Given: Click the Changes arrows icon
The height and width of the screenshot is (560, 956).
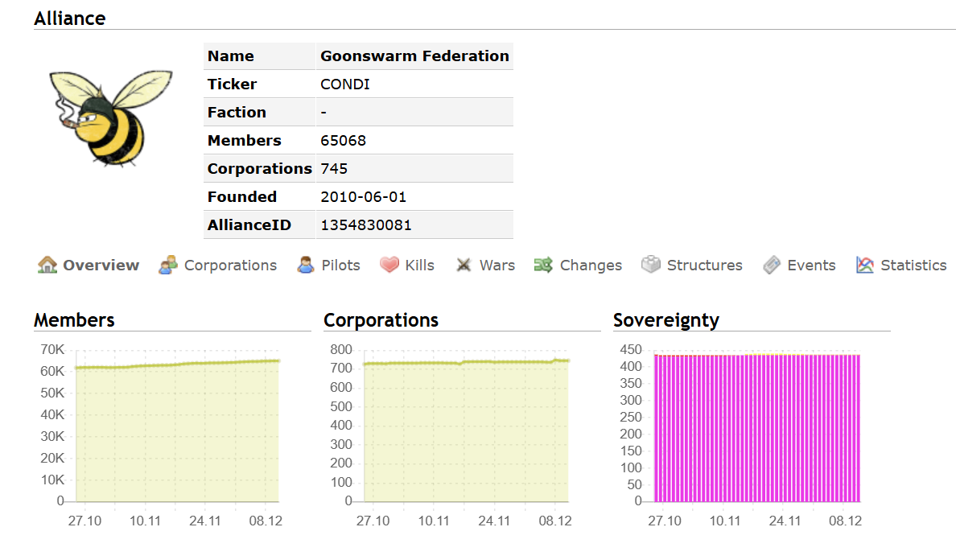Looking at the screenshot, I should pos(544,265).
